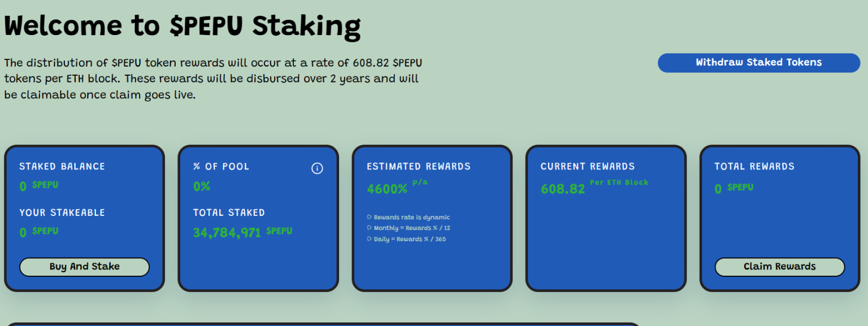The image size is (868, 326).
Task: Click the 'Per ETH Block' label
Action: pyautogui.click(x=619, y=182)
